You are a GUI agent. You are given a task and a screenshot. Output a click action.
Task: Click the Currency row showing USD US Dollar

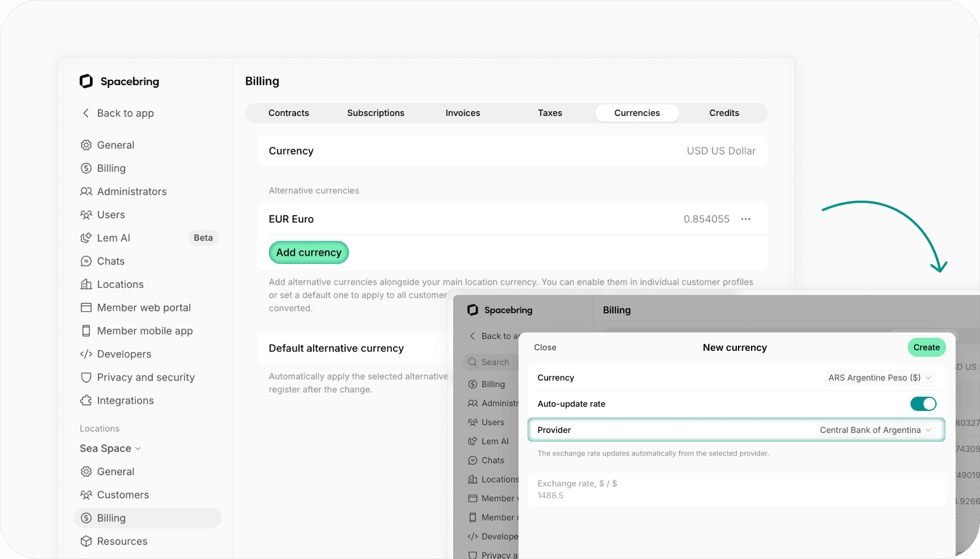(x=512, y=151)
